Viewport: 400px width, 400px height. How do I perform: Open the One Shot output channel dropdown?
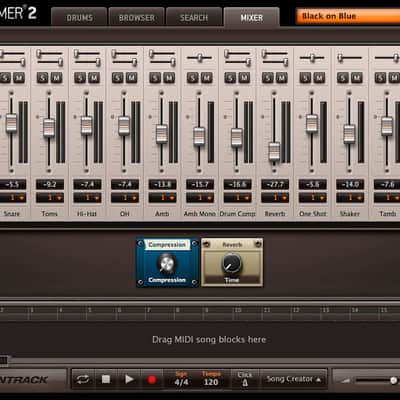[313, 198]
